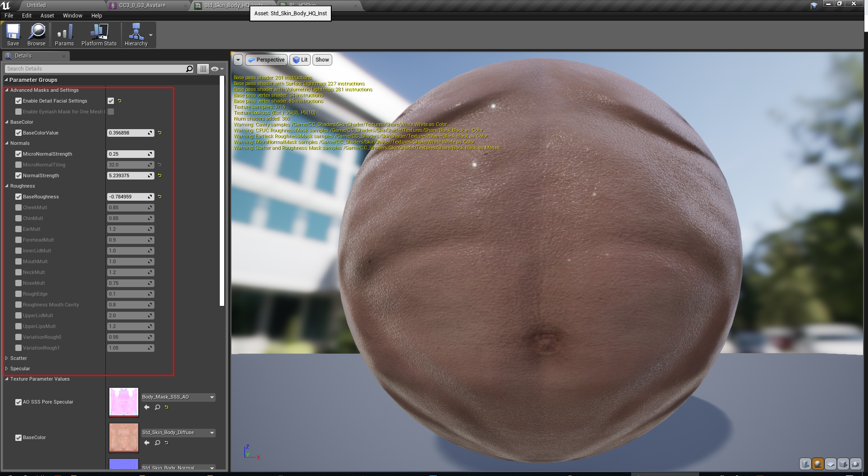The width and height of the screenshot is (868, 476).
Task: Open the viewport Show menu
Action: (322, 60)
